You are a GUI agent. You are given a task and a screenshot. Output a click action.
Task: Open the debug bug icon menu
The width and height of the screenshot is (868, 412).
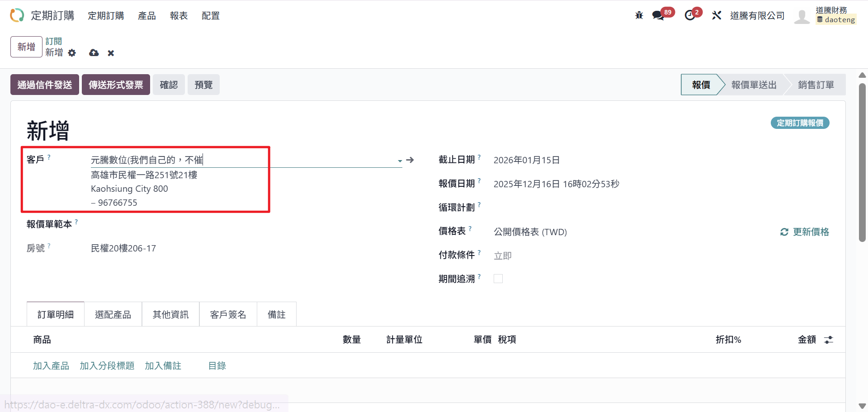(639, 15)
